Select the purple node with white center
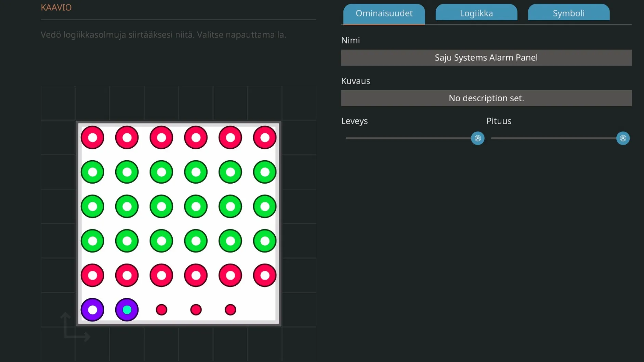The width and height of the screenshot is (644, 362). (x=92, y=310)
